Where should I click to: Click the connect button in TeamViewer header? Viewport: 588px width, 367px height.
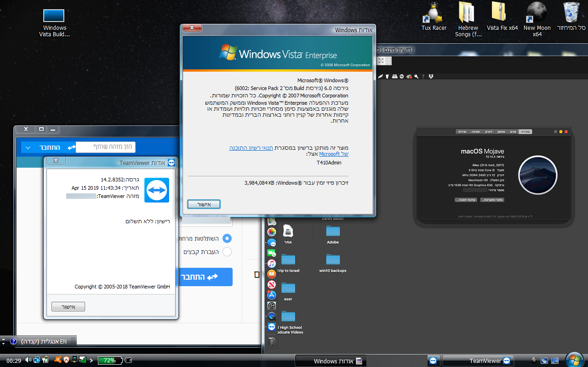(49, 147)
